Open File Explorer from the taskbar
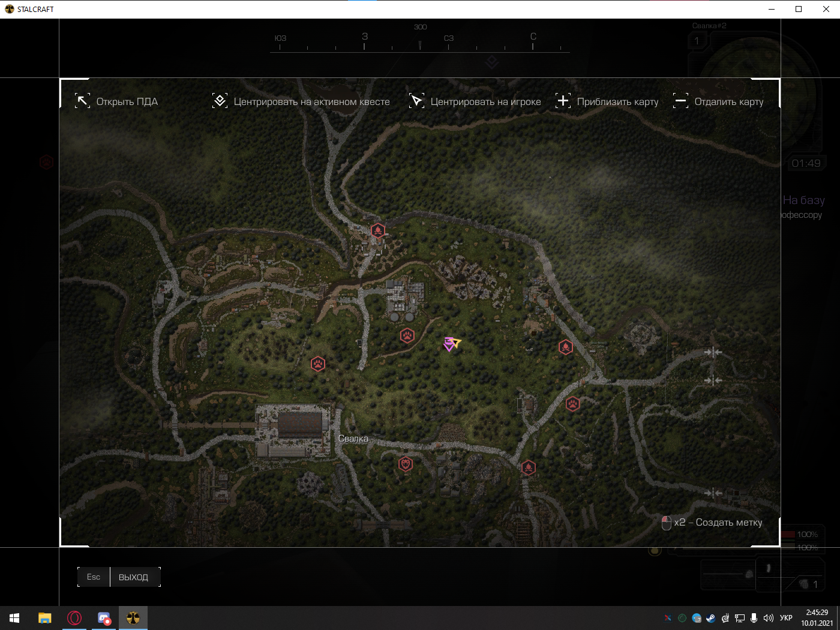Image resolution: width=840 pixels, height=630 pixels. (45, 618)
